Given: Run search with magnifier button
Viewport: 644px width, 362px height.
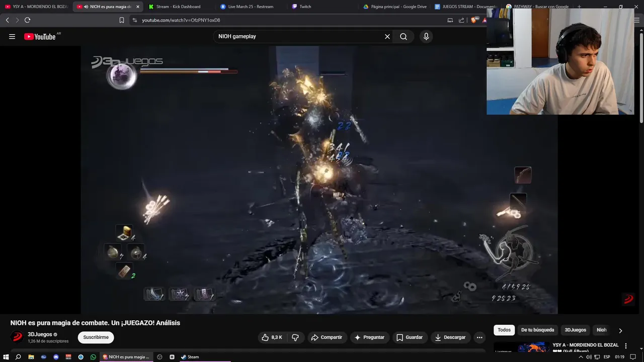Looking at the screenshot, I should tap(404, 36).
